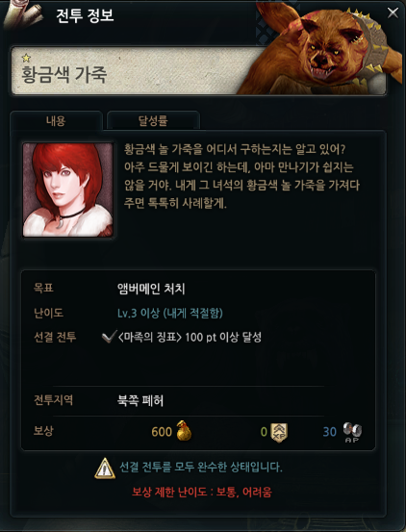Click the AP coins reward icon

point(352,432)
